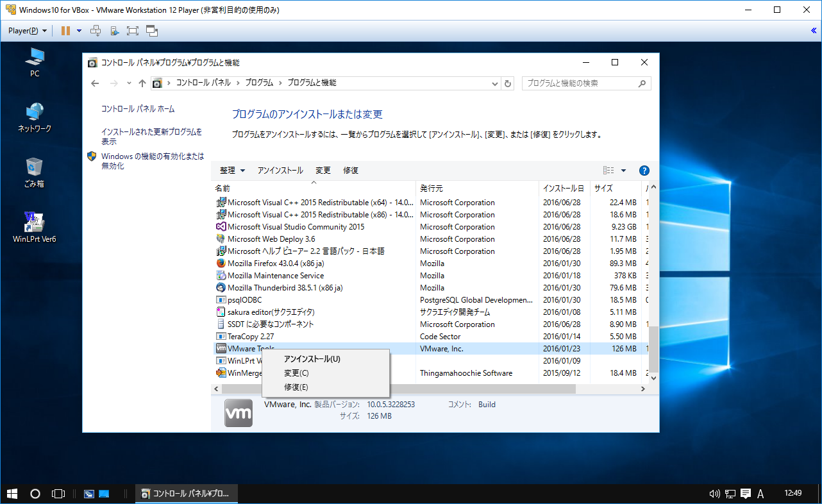This screenshot has width=822, height=504.
Task: Expand the chevron after コントロール パネル breadcrumb
Action: click(x=237, y=83)
